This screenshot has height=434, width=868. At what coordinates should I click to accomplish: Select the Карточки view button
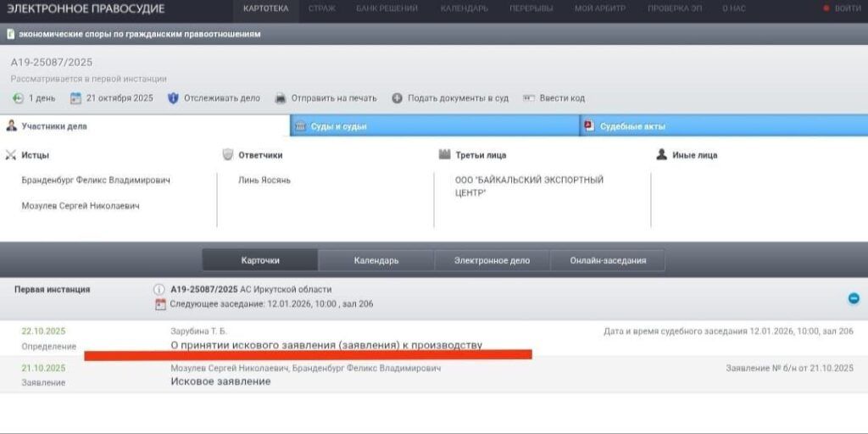(260, 260)
